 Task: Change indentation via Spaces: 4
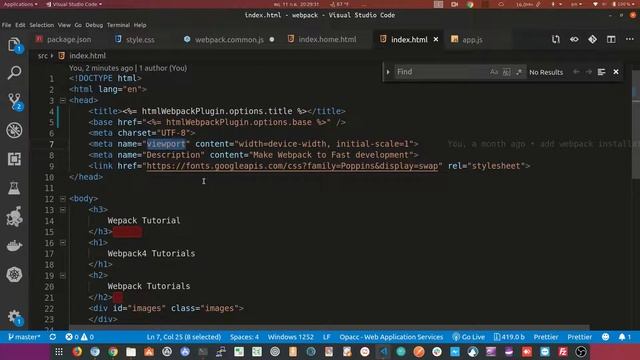(244, 337)
